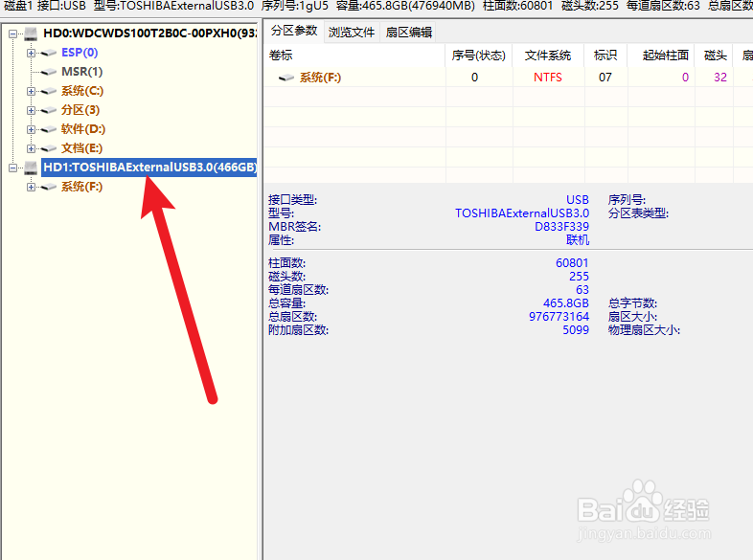This screenshot has height=560, width=753.
Task: Click the cylinder count 60801 value
Action: click(572, 263)
